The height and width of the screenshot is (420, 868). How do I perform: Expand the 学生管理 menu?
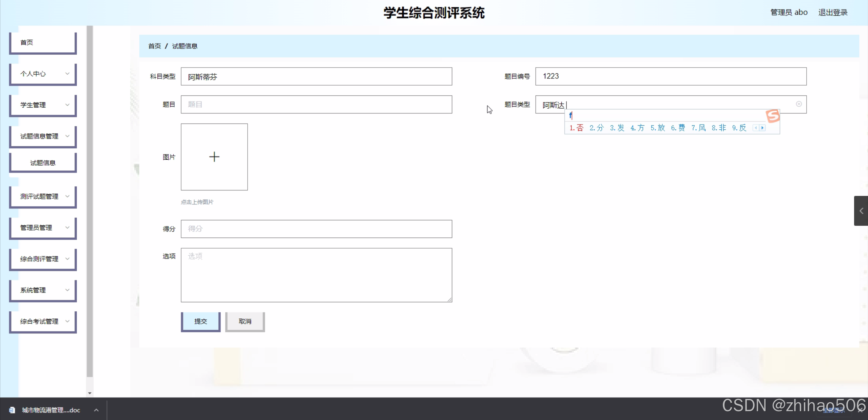[43, 105]
